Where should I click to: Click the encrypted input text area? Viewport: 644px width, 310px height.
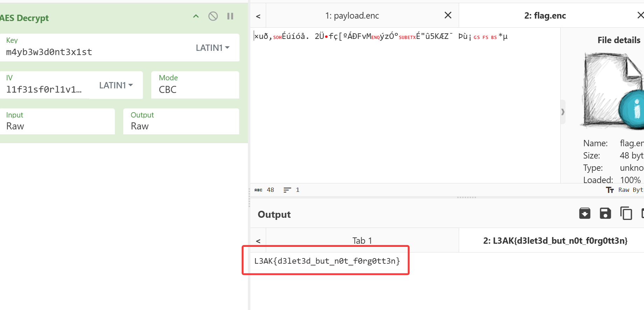point(405,105)
